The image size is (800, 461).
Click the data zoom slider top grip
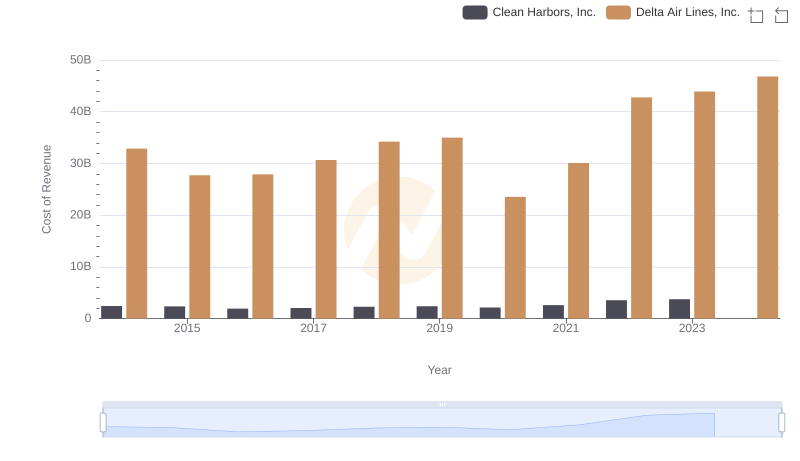[x=442, y=404]
